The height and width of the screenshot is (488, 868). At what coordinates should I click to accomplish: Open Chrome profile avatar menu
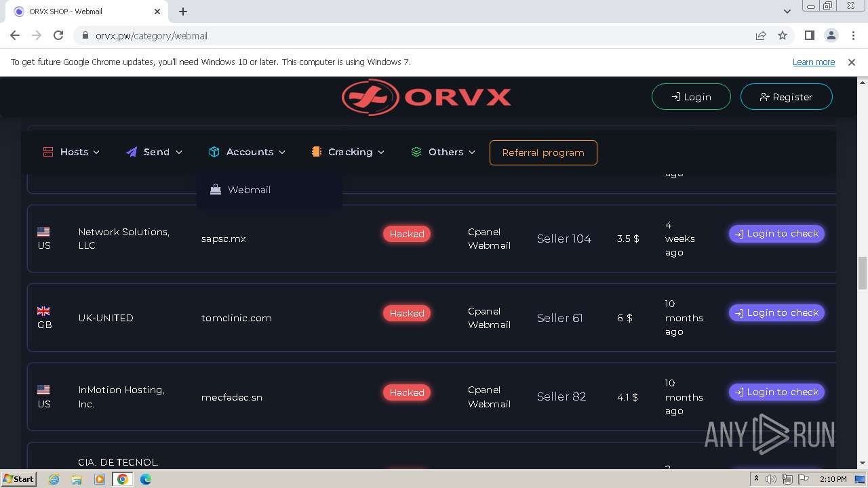pyautogui.click(x=831, y=35)
